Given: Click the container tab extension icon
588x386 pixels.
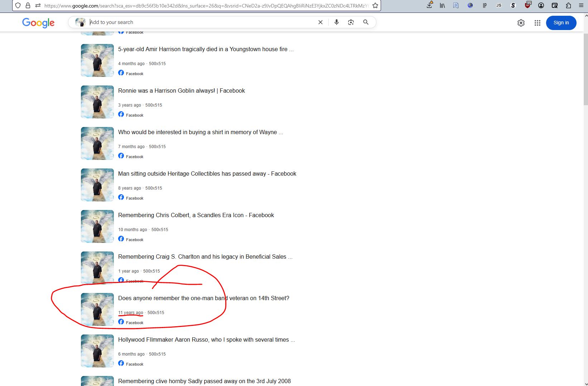Looking at the screenshot, I should (x=555, y=5).
